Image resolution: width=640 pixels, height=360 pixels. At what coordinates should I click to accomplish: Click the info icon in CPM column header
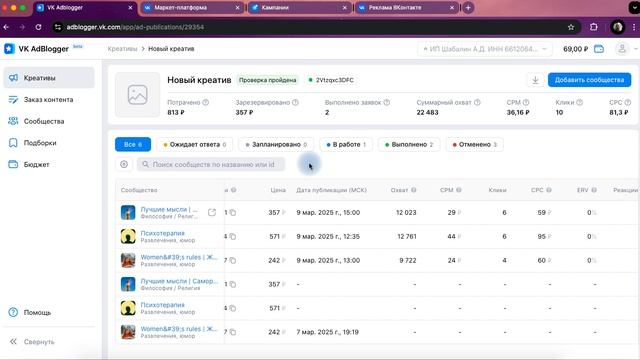pyautogui.click(x=459, y=190)
